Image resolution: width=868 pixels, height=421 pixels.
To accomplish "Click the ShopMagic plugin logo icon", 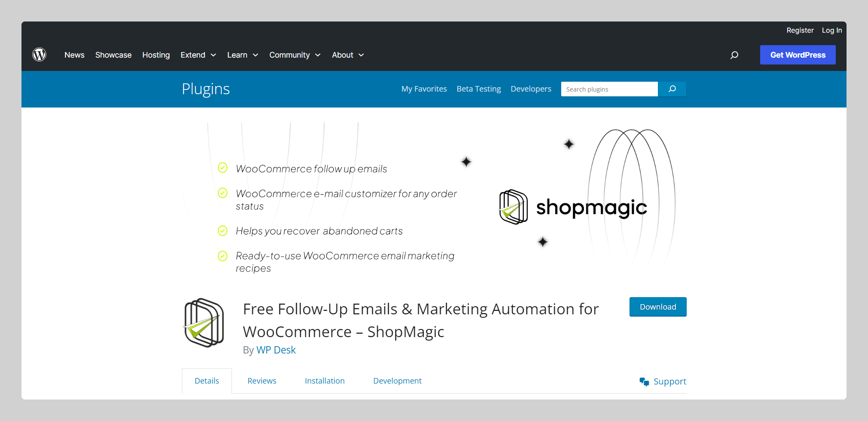I will tap(203, 323).
